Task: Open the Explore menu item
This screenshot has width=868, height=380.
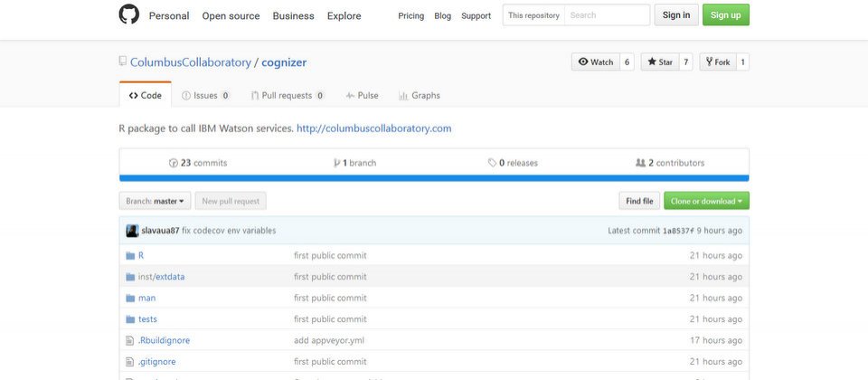Action: [x=344, y=15]
